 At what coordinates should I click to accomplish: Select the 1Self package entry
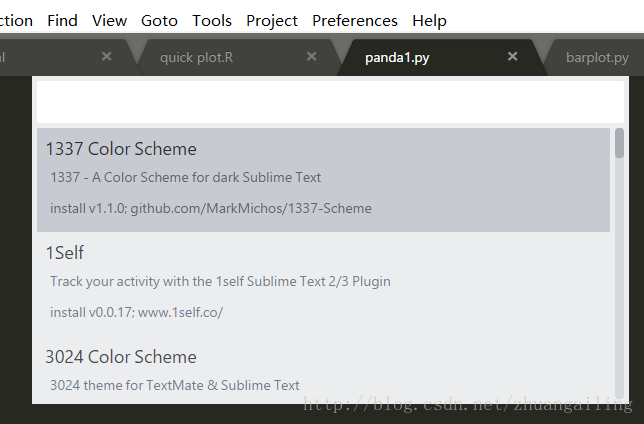[x=323, y=284]
